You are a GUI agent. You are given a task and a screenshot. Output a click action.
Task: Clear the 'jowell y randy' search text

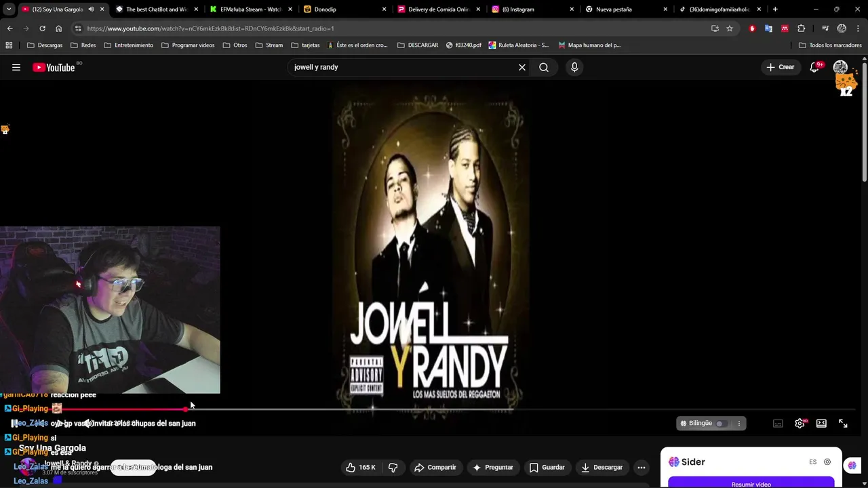tap(522, 67)
